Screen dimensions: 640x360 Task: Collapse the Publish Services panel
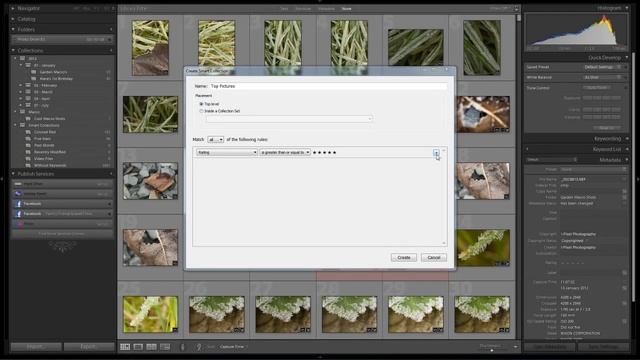pyautogui.click(x=13, y=173)
